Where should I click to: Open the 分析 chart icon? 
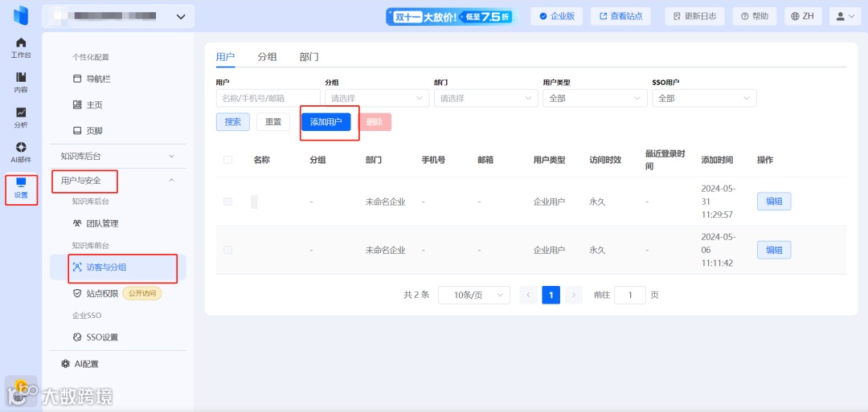(x=21, y=117)
